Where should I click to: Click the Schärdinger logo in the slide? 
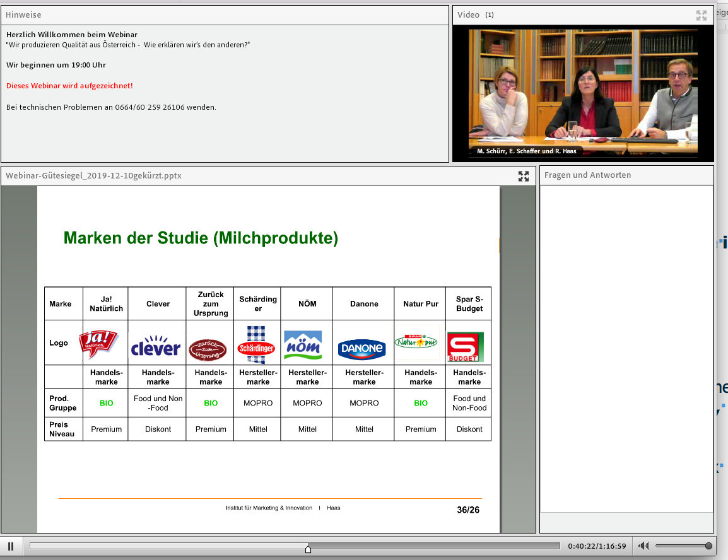coord(256,345)
